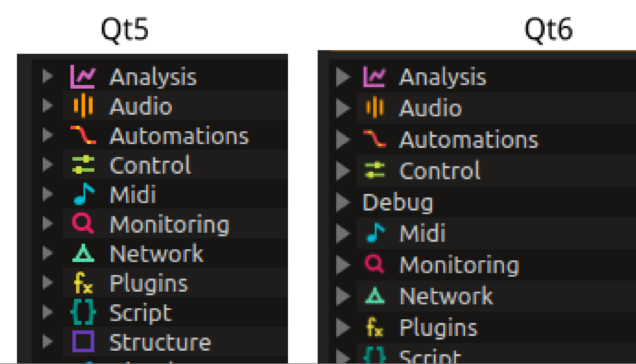Click the Automations curve icon in Qt5 list
Viewport: 636px width, 364px height.
tap(83, 135)
